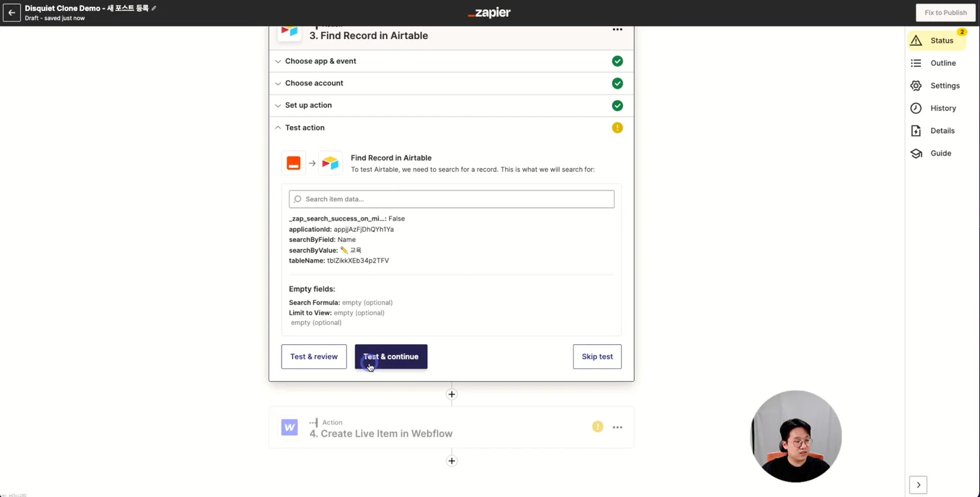The image size is (980, 497).
Task: Open step 3 three-dot options menu
Action: click(617, 29)
